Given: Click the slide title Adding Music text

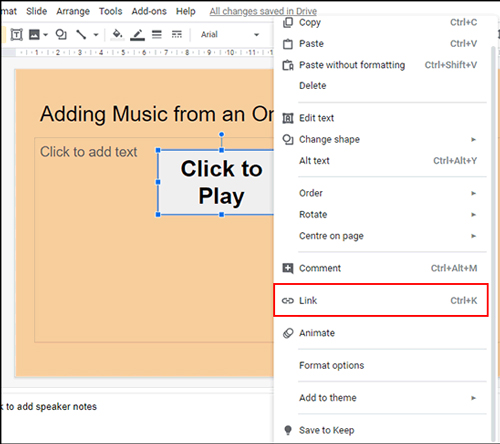Looking at the screenshot, I should tap(157, 114).
